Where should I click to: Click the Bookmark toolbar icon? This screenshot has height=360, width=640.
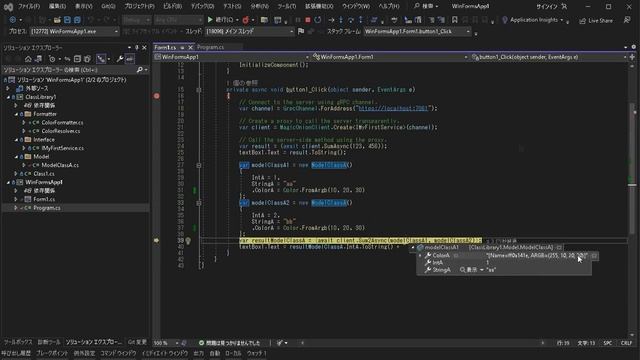coord(454,20)
